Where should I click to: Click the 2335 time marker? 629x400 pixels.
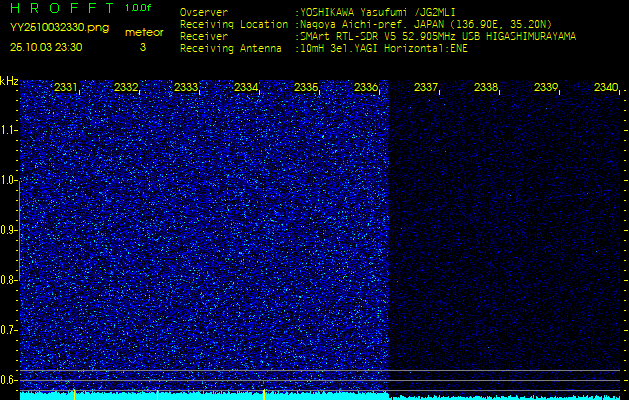pyautogui.click(x=306, y=87)
